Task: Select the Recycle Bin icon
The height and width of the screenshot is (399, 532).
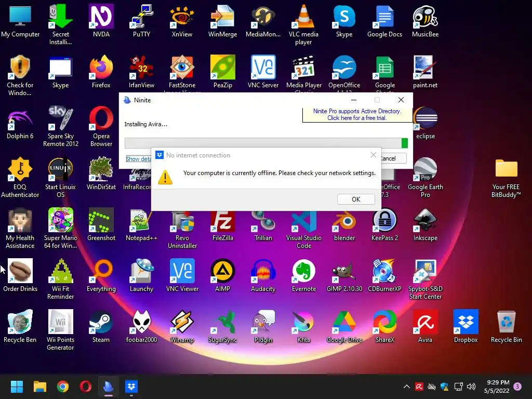Action: [506, 326]
